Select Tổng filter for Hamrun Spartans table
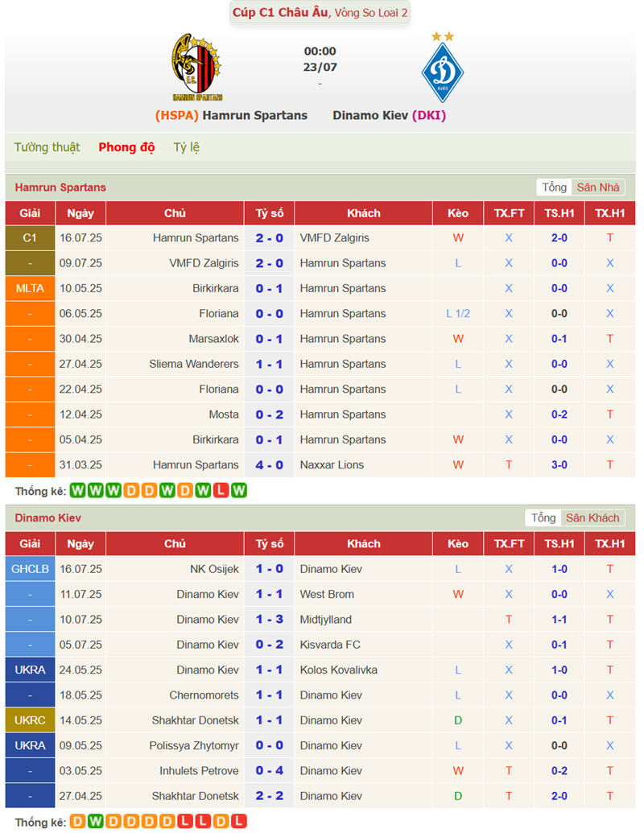Image resolution: width=644 pixels, height=833 pixels. click(554, 187)
